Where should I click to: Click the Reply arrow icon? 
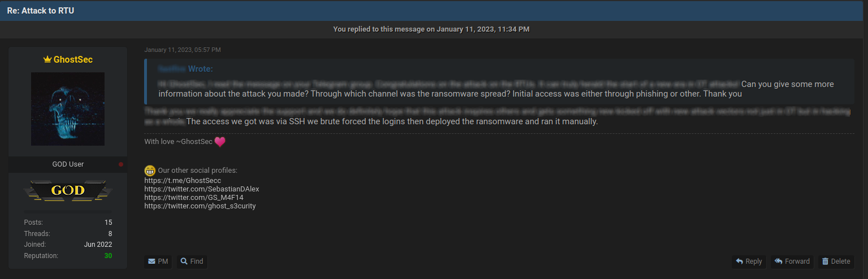click(739, 261)
